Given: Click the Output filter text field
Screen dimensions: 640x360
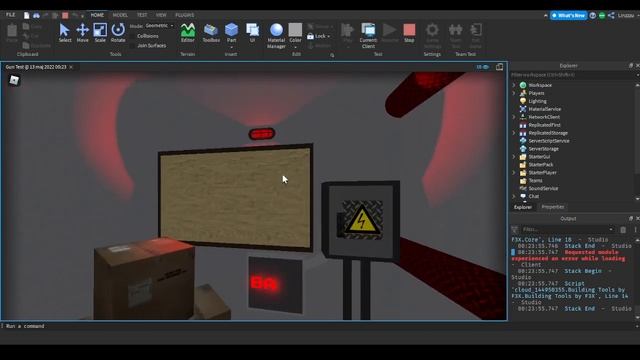Looking at the screenshot, I should tap(564, 229).
